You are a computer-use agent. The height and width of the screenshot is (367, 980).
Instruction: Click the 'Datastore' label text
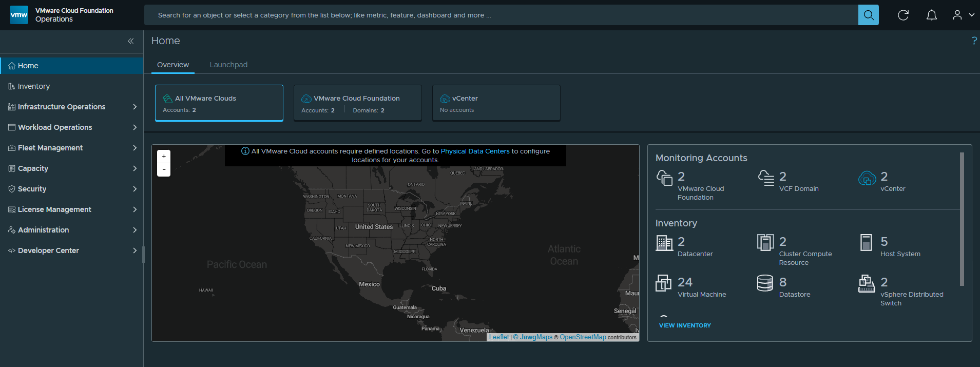click(795, 295)
